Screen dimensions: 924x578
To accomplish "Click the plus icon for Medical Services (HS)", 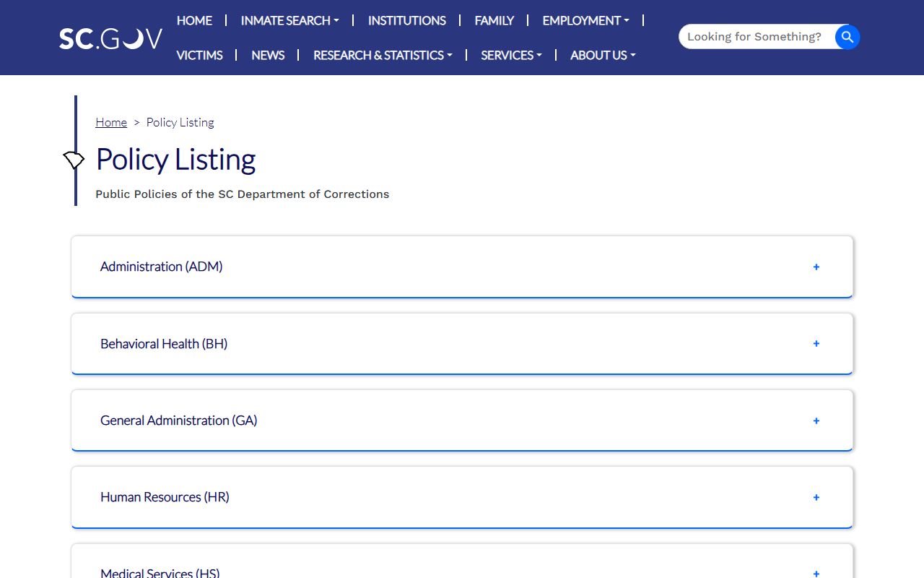I will 816,574.
